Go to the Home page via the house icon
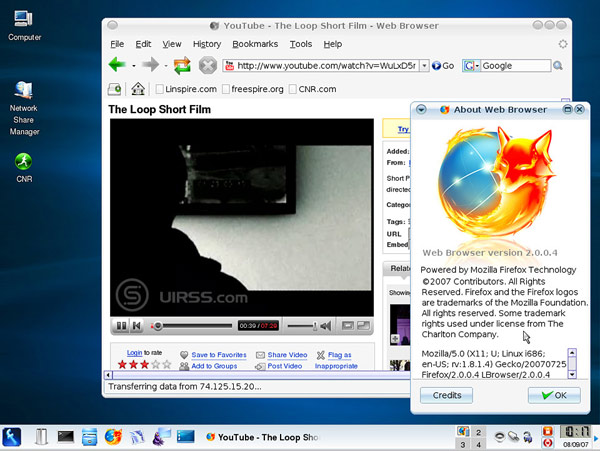 coord(138,89)
